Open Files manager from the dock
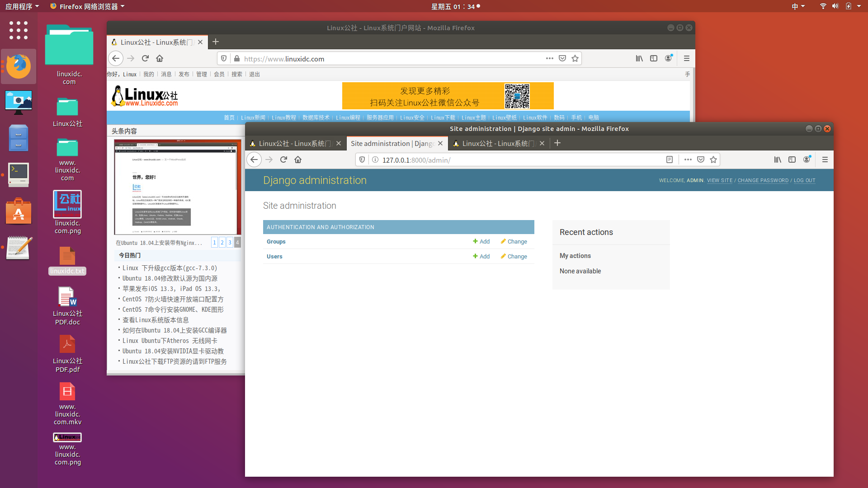This screenshot has height=488, width=868. click(19, 138)
